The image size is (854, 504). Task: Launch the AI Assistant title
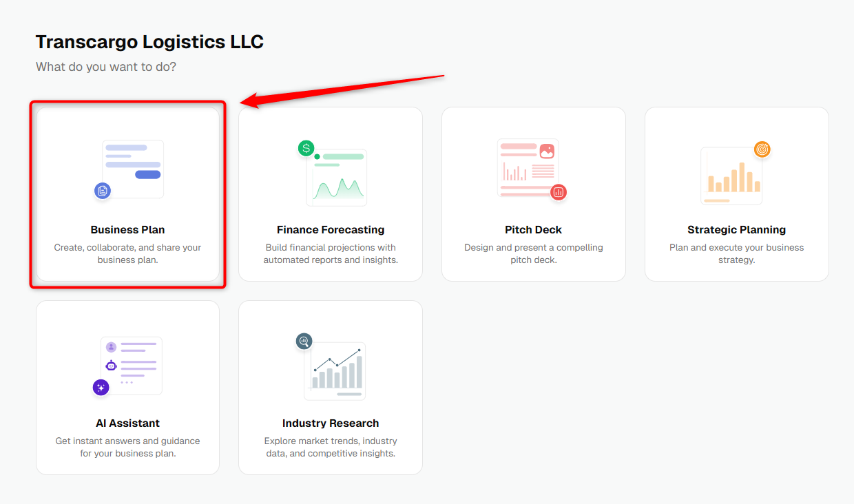pyautogui.click(x=127, y=423)
